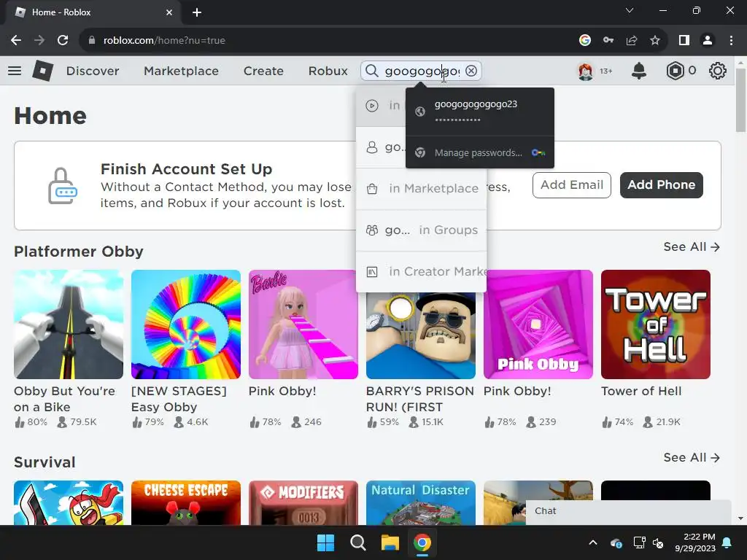
Task: Close the Home - Roblox tab
Action: (169, 12)
